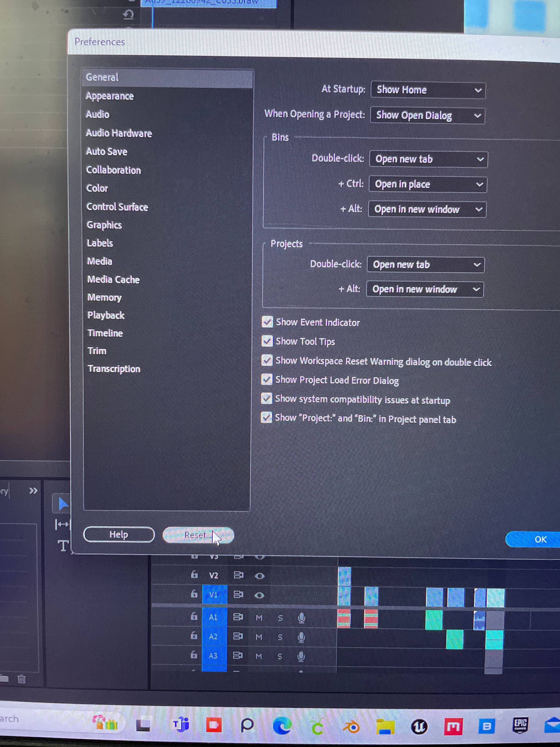Toggle V1 track output eye icon

click(x=259, y=595)
